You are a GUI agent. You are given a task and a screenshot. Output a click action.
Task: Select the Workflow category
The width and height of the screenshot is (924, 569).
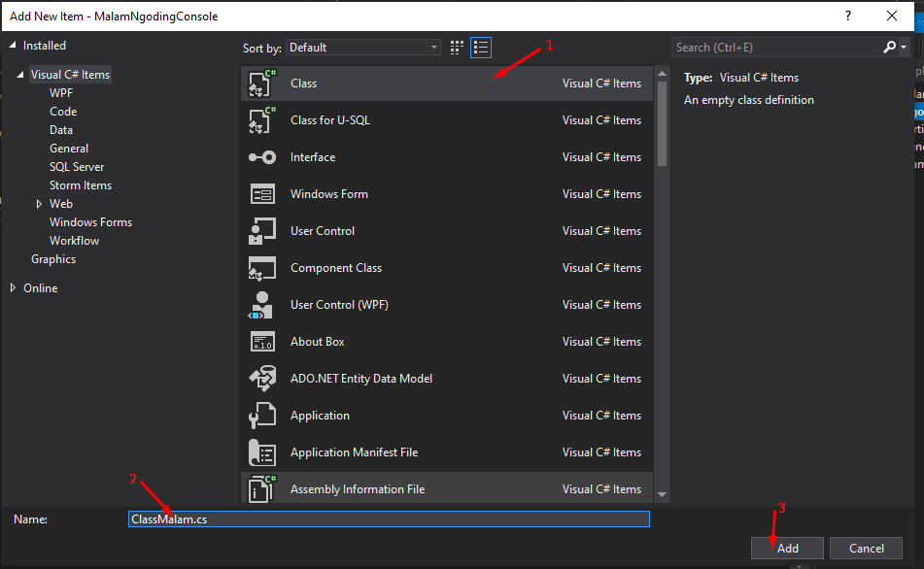74,241
